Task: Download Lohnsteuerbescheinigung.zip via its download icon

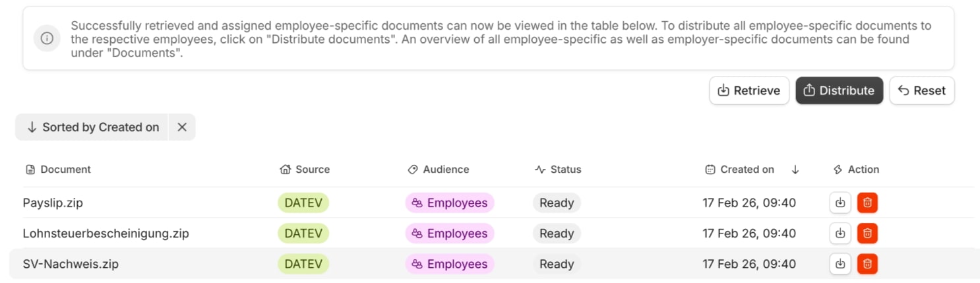Action: pos(840,233)
